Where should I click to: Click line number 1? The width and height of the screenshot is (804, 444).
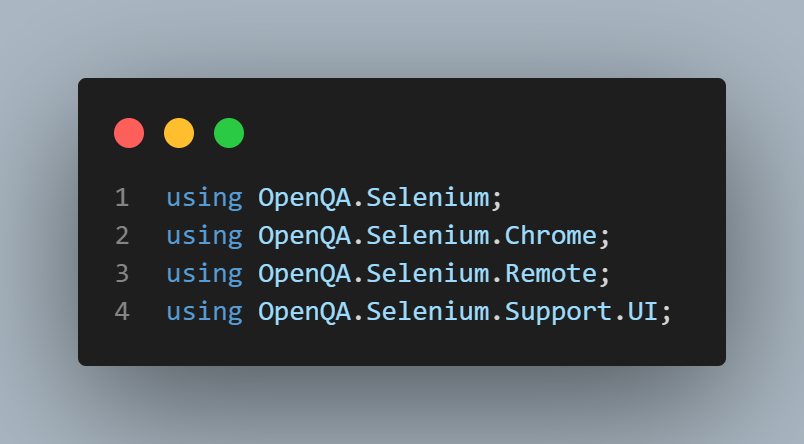[x=122, y=198]
